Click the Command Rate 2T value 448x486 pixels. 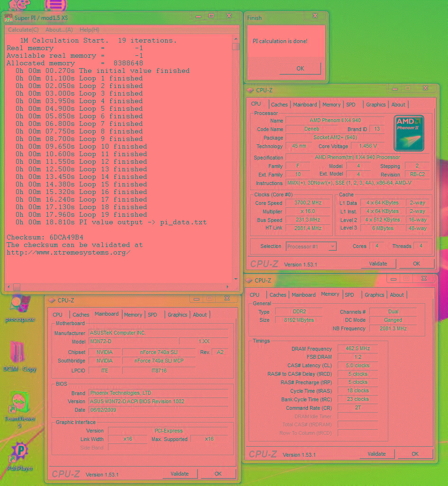pos(358,408)
